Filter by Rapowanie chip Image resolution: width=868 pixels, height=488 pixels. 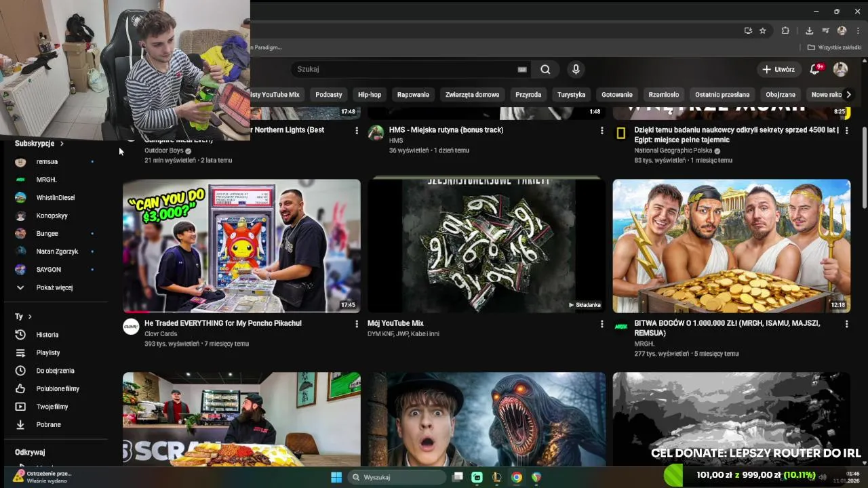[x=413, y=95]
